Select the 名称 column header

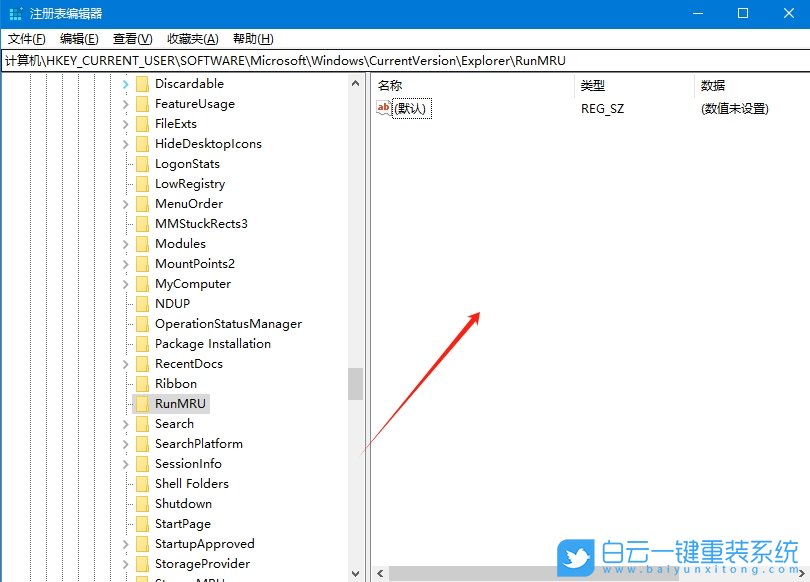point(389,85)
